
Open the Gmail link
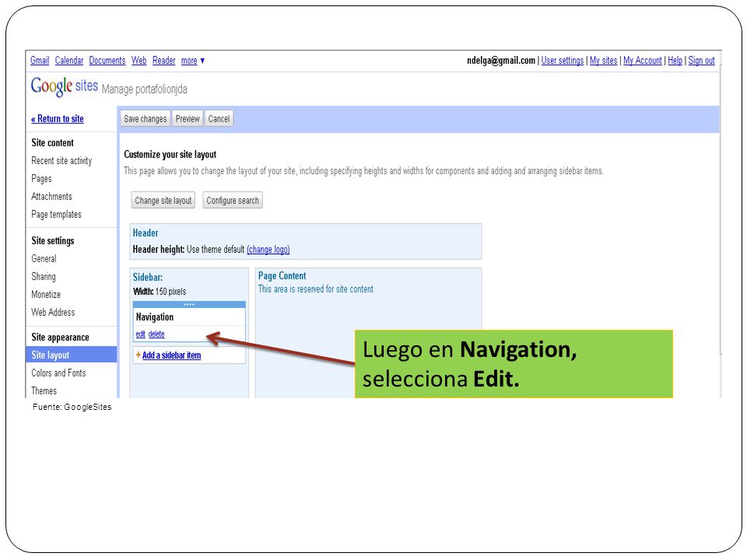coord(40,61)
